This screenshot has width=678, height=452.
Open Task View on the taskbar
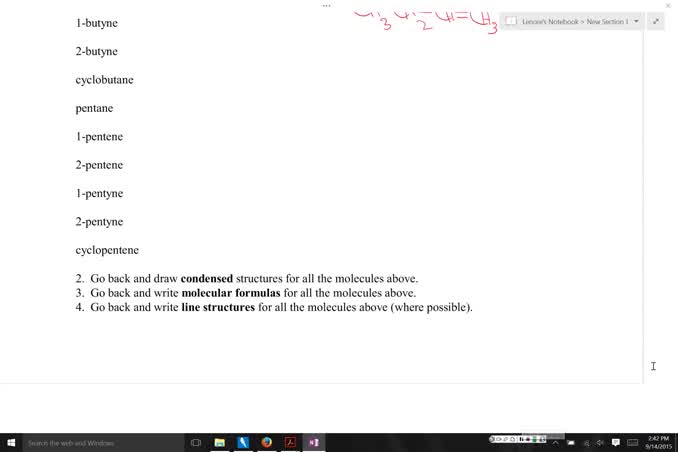(x=196, y=442)
